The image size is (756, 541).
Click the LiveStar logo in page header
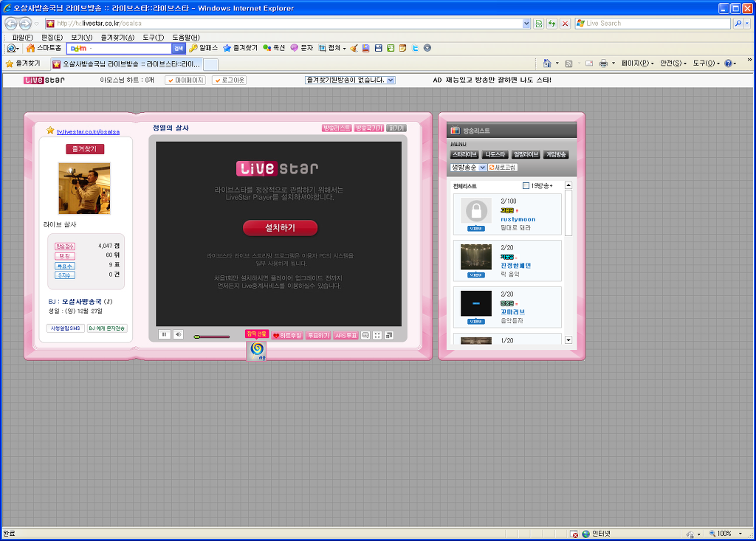point(44,80)
